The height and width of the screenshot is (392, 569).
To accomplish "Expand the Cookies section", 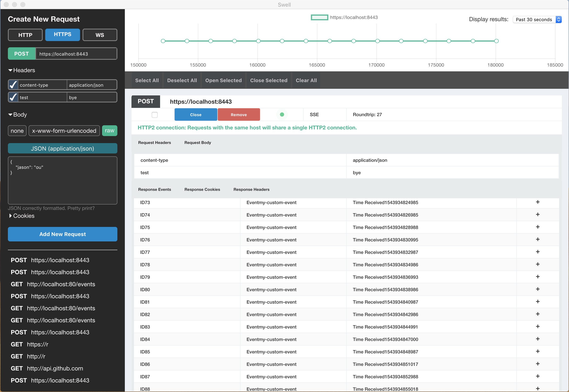I will (22, 216).
